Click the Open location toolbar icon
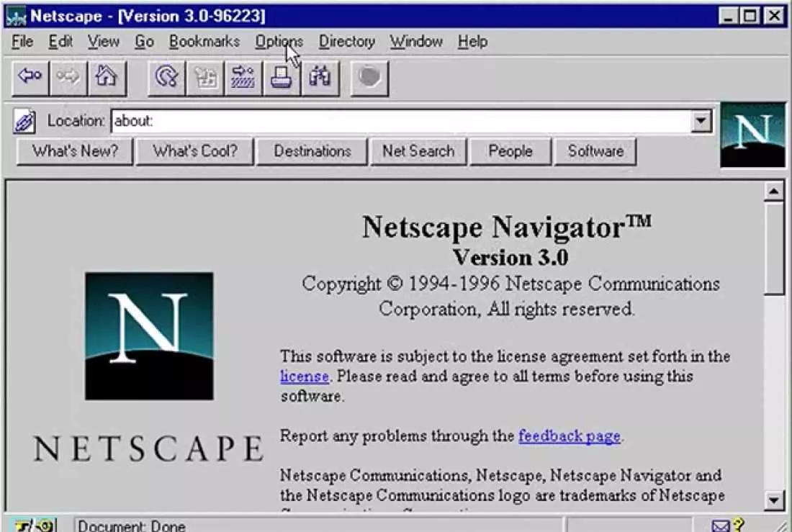This screenshot has width=792, height=532. click(x=243, y=77)
